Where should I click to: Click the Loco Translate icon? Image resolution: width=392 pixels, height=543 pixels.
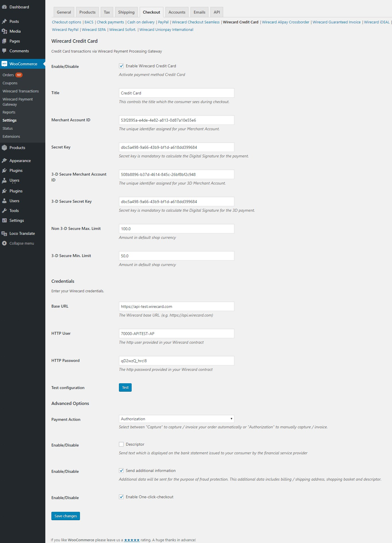coord(4,233)
